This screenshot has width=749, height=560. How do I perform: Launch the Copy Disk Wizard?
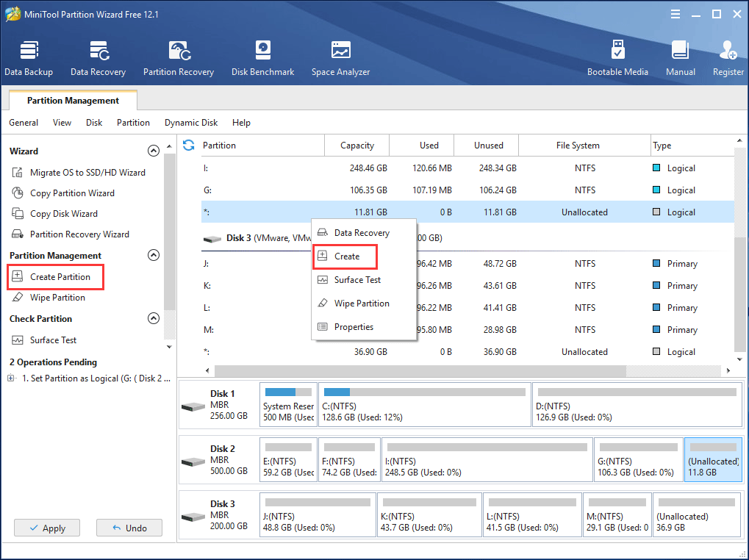click(x=54, y=213)
